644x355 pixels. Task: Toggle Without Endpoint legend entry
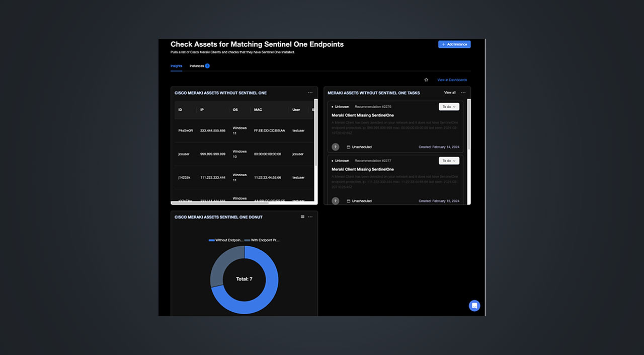(226, 240)
